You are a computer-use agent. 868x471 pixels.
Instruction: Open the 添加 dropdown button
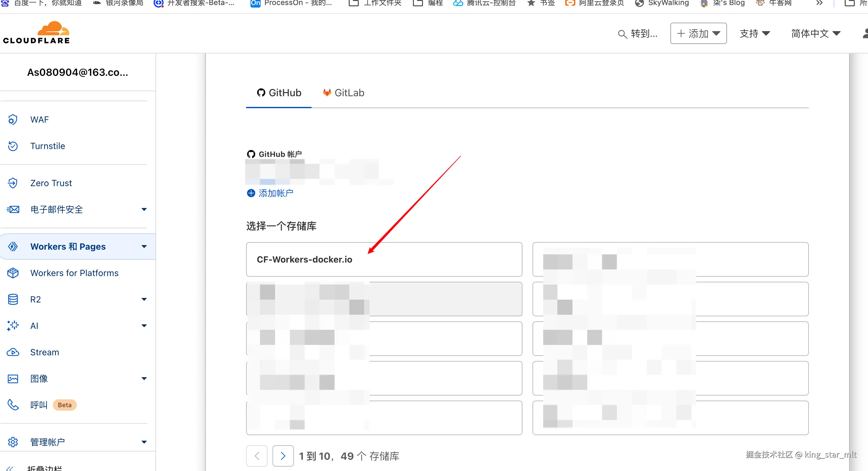click(698, 33)
